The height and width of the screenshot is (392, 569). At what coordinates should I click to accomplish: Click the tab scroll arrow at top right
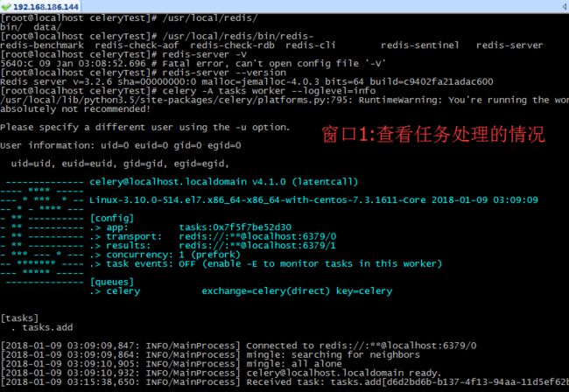pyautogui.click(x=565, y=6)
